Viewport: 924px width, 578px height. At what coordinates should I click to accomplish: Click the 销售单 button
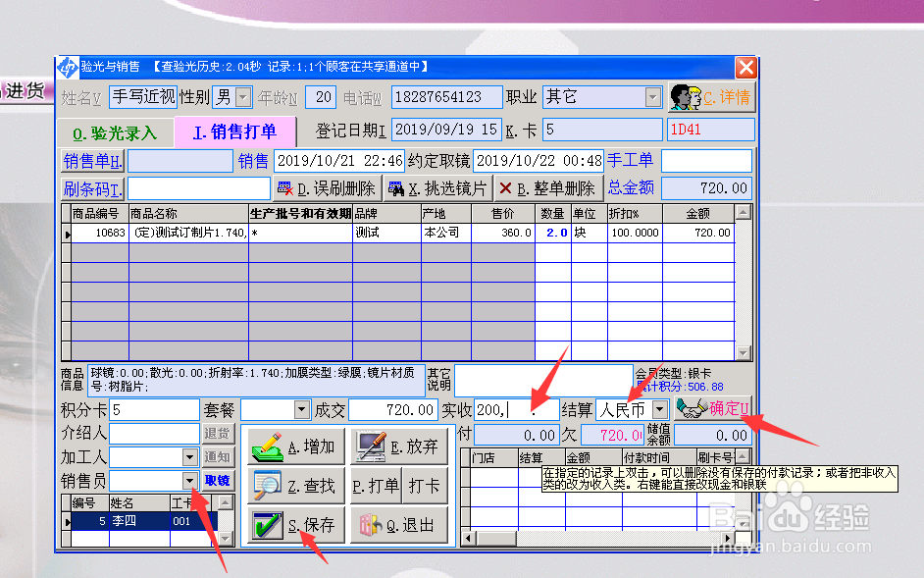pos(92,161)
